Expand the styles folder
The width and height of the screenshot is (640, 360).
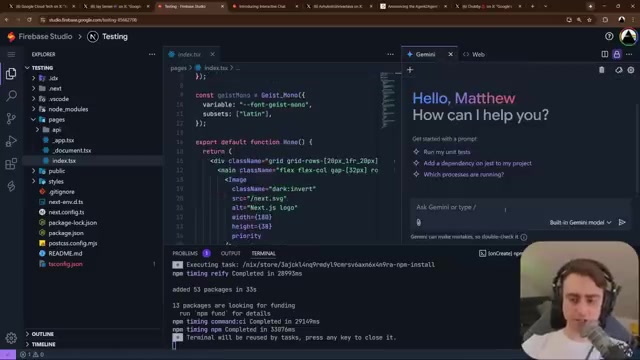pyautogui.click(x=33, y=181)
